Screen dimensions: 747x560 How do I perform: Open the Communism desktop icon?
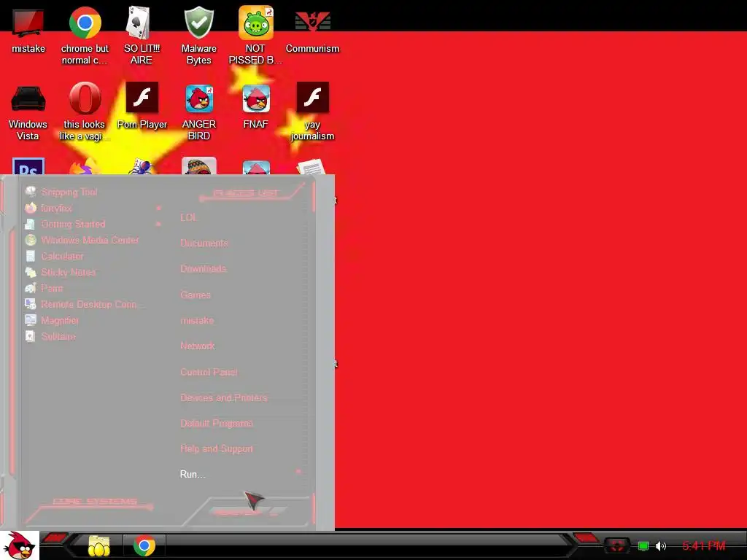[312, 31]
